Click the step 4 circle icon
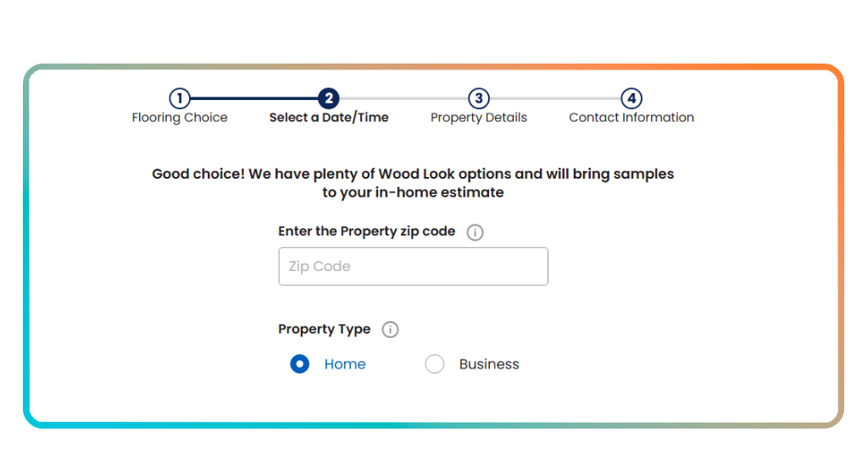Image resolution: width=868 pixels, height=454 pixels. point(632,98)
